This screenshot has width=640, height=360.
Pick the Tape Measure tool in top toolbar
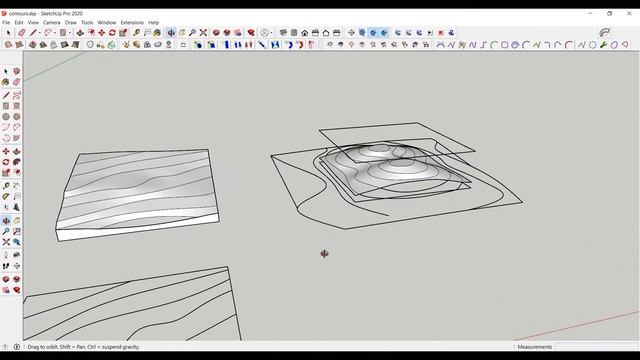(136, 33)
